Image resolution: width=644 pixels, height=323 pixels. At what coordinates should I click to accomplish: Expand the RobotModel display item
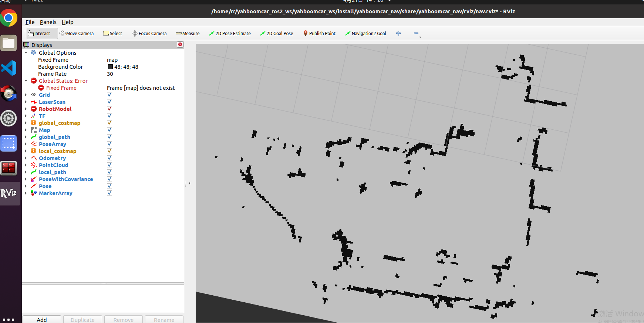[26, 109]
